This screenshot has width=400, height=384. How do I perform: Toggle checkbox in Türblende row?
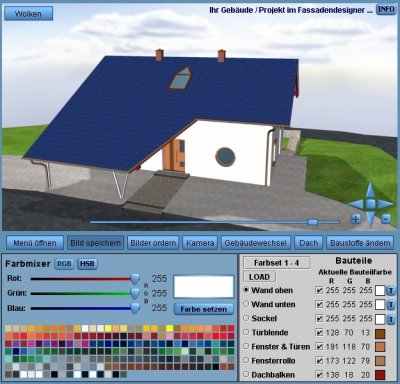tap(319, 333)
